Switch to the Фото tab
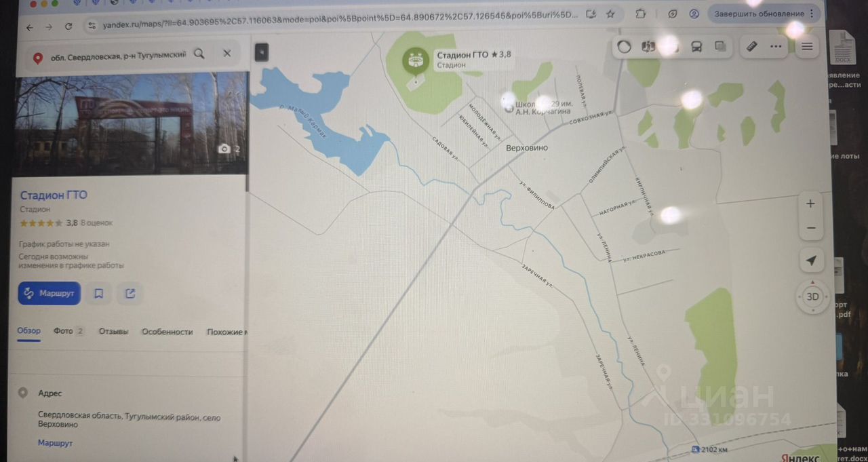 coord(68,332)
